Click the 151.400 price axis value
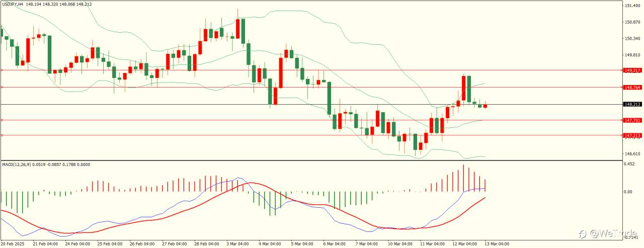The image size is (644, 248). click(632, 6)
